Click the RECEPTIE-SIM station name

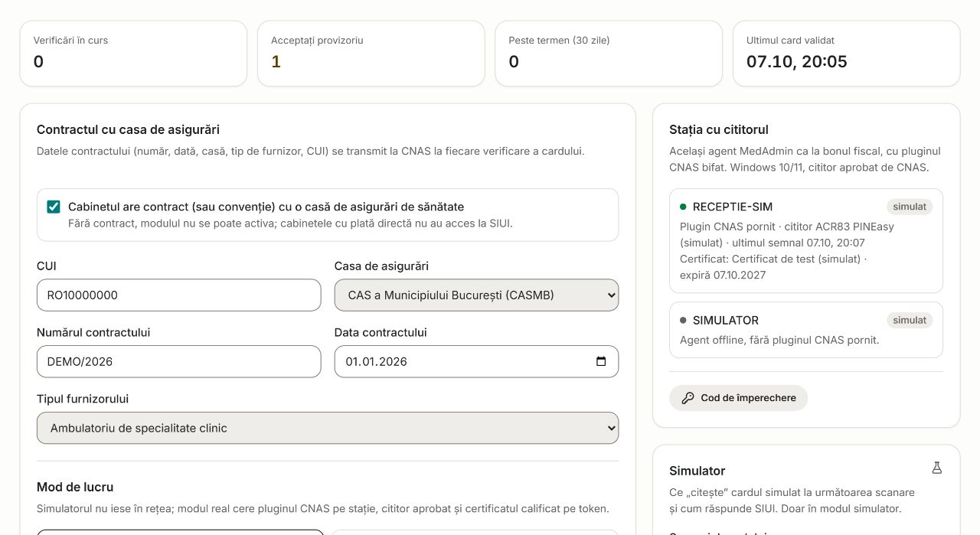point(733,207)
